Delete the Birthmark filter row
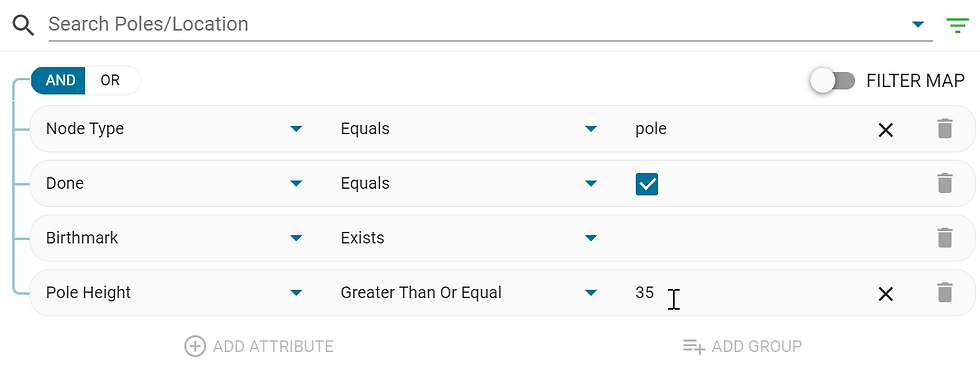The width and height of the screenshot is (980, 366). pyautogui.click(x=944, y=238)
